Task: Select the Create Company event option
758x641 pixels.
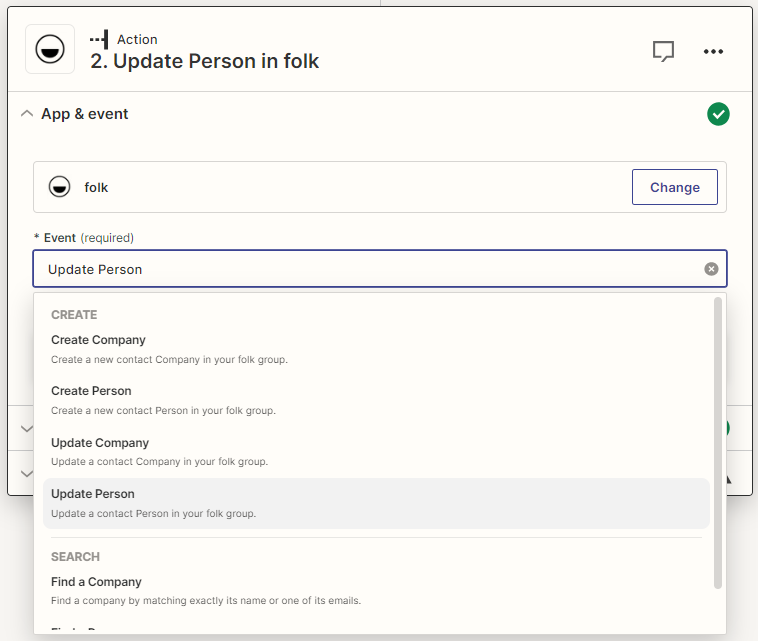Action: pyautogui.click(x=98, y=340)
